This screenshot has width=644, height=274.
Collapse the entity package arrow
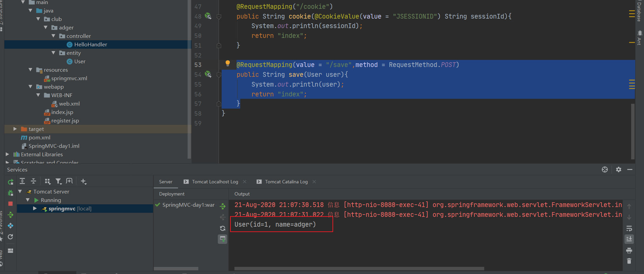coord(53,52)
